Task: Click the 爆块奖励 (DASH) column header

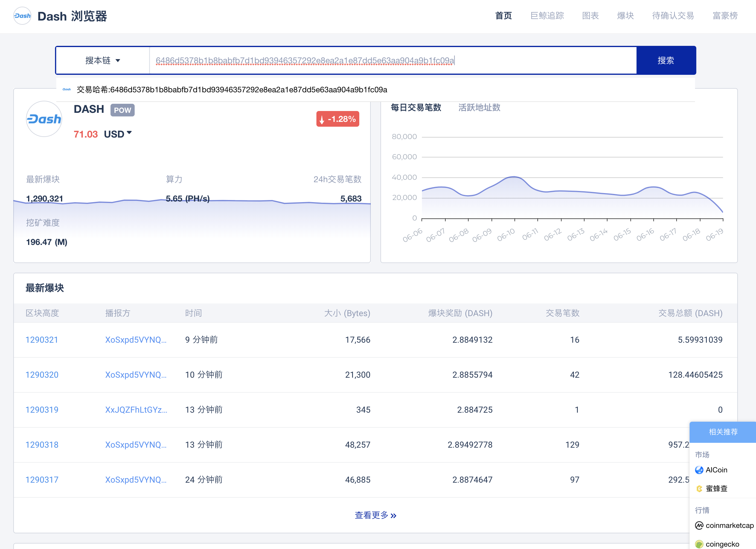Action: (460, 313)
